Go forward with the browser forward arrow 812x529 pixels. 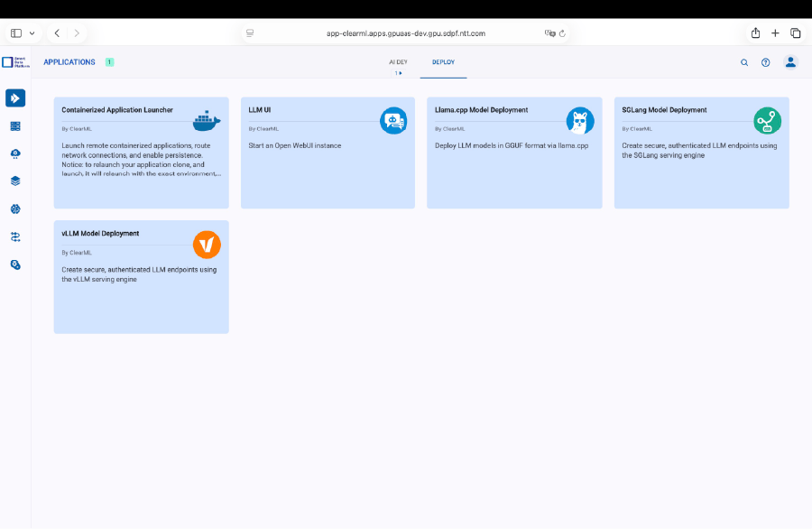point(77,33)
